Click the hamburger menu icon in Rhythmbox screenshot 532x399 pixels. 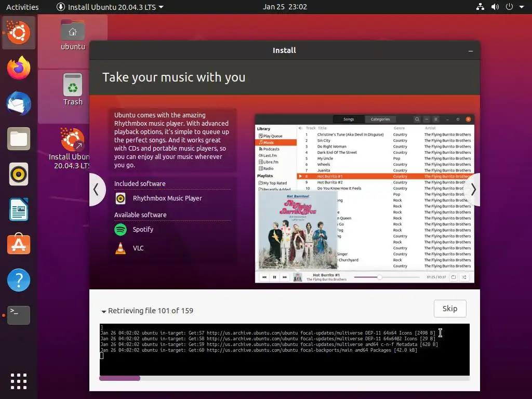point(436,119)
